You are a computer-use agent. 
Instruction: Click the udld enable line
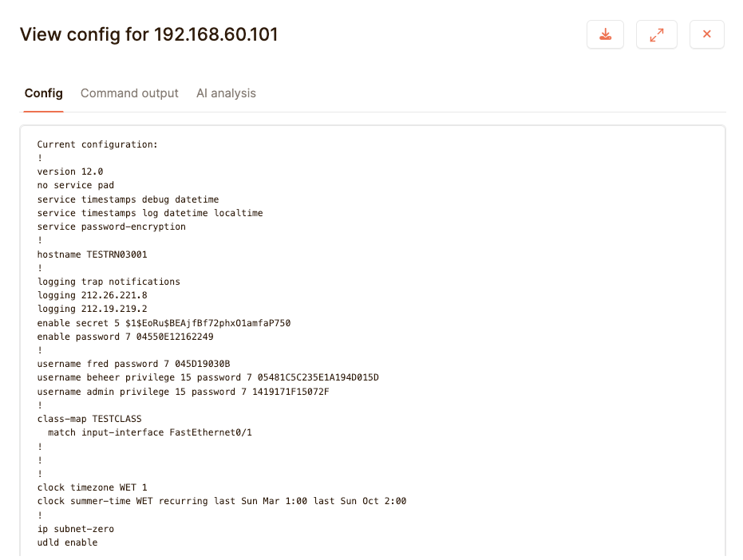[67, 542]
